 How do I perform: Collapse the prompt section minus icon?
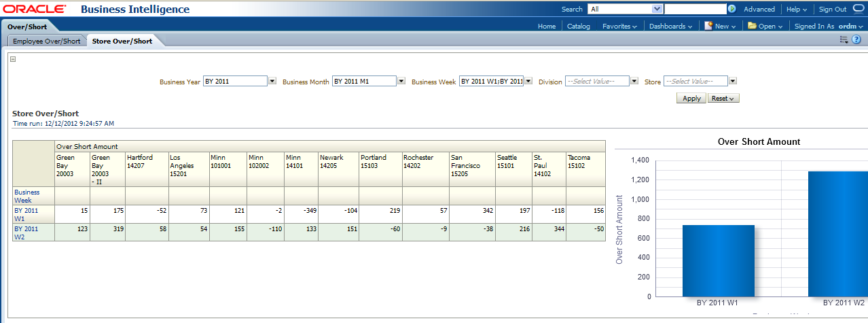(13, 59)
